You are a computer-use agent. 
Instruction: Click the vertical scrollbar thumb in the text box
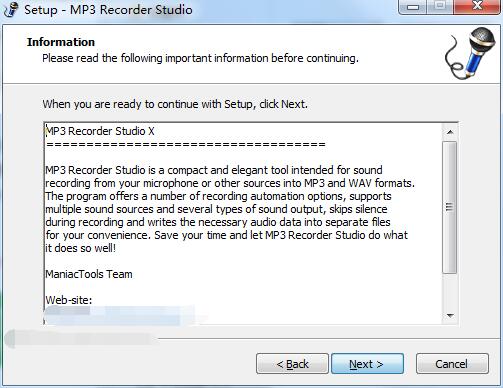[x=450, y=207]
